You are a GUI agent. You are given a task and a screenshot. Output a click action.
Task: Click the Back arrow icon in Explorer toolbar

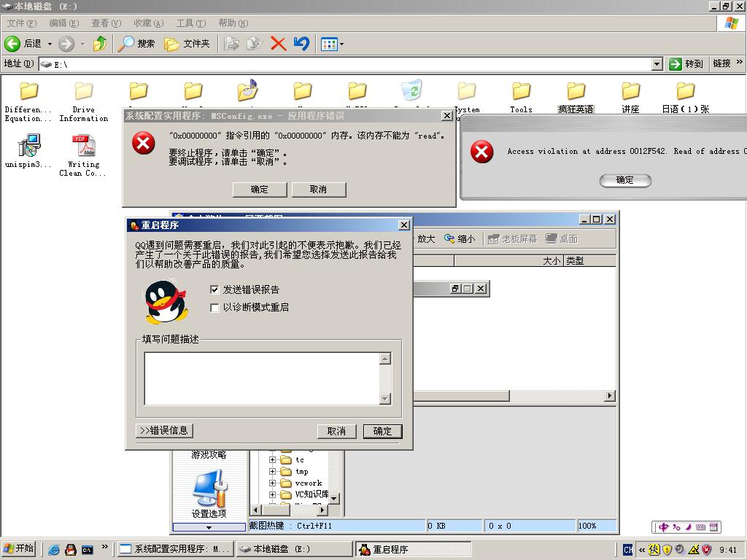[x=12, y=44]
